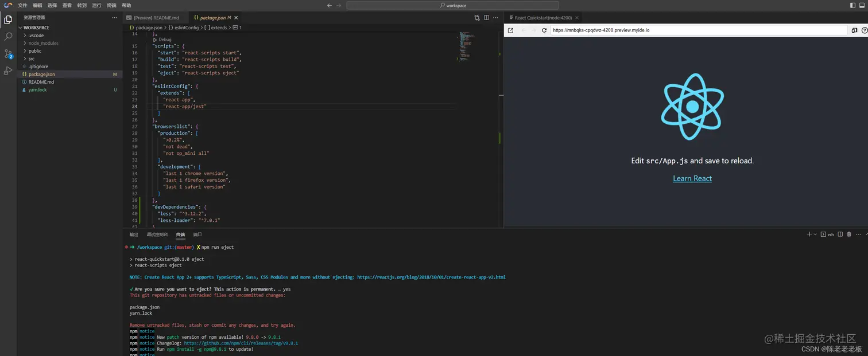868x356 pixels.
Task: Click eslintConfig breadcrumb segment
Action: (187, 28)
